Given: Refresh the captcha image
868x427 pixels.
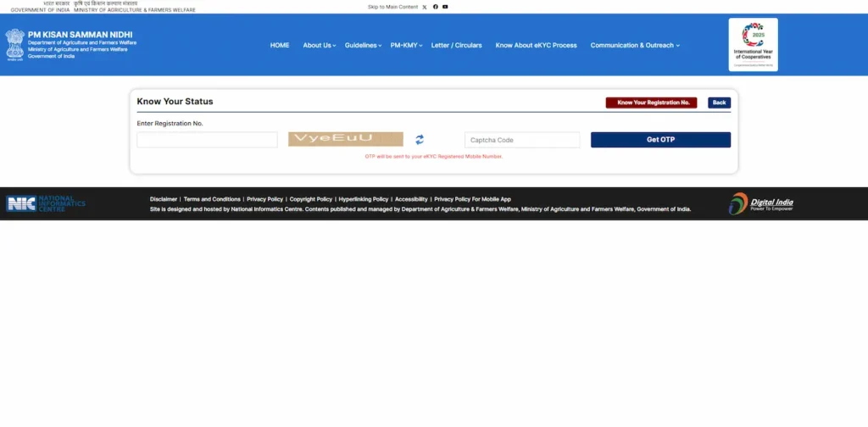Looking at the screenshot, I should [420, 140].
